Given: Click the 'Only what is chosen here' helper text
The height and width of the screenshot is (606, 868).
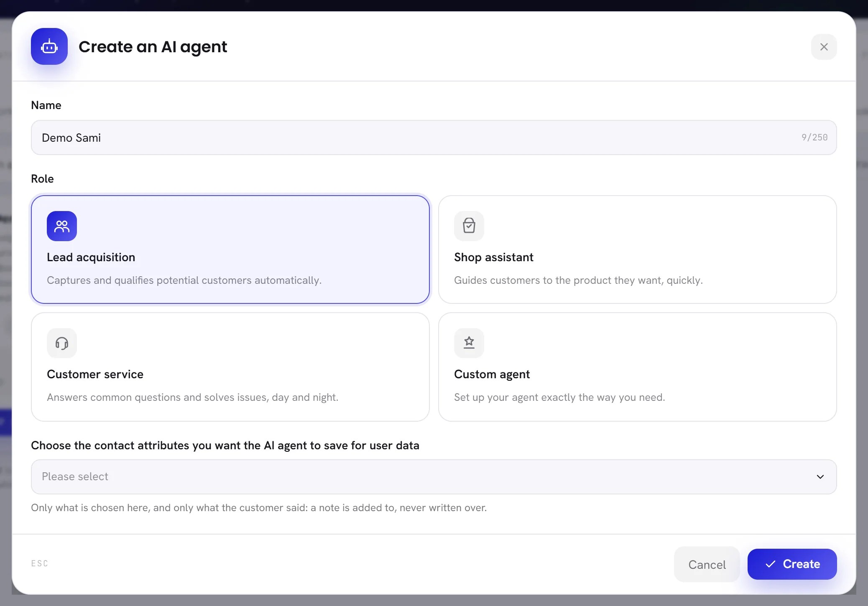Looking at the screenshot, I should click(x=259, y=508).
